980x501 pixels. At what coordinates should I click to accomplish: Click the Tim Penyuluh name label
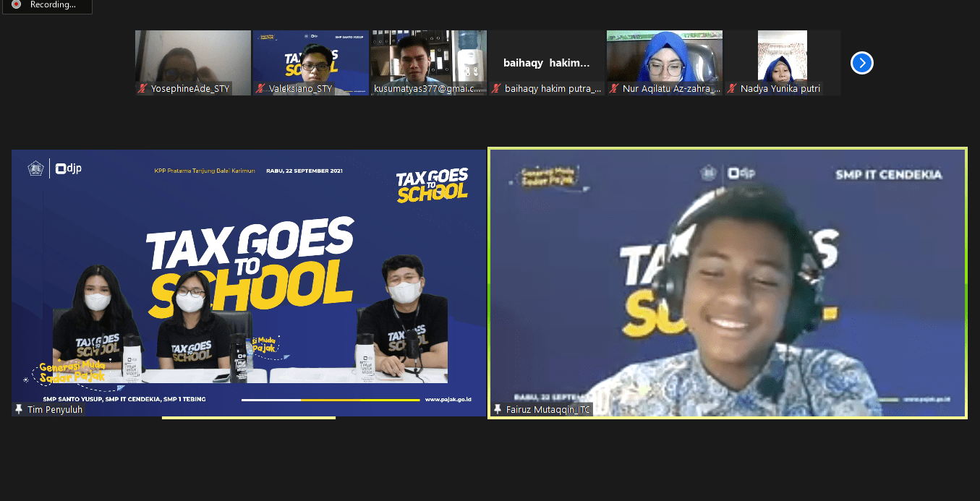click(x=55, y=409)
